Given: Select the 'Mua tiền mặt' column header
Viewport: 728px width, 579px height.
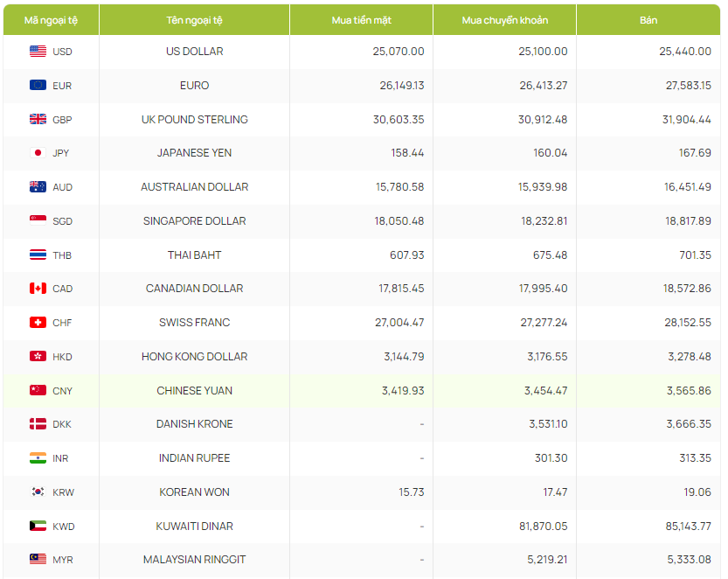Looking at the screenshot, I should [361, 19].
